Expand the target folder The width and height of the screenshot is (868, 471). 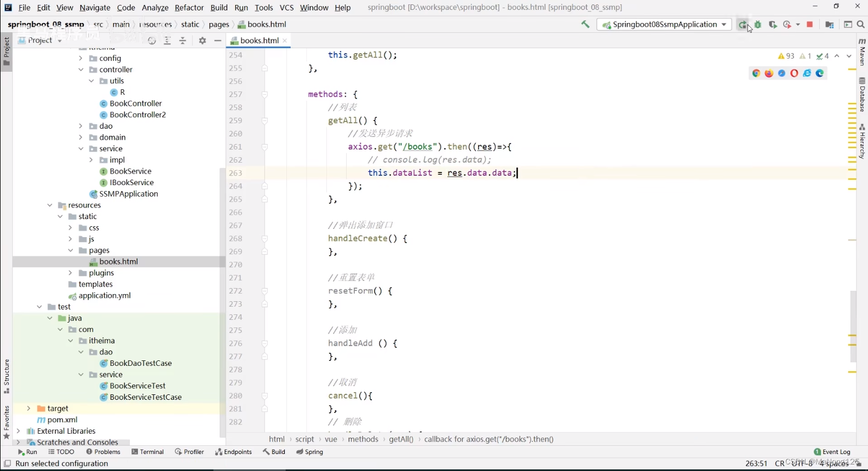tap(28, 409)
